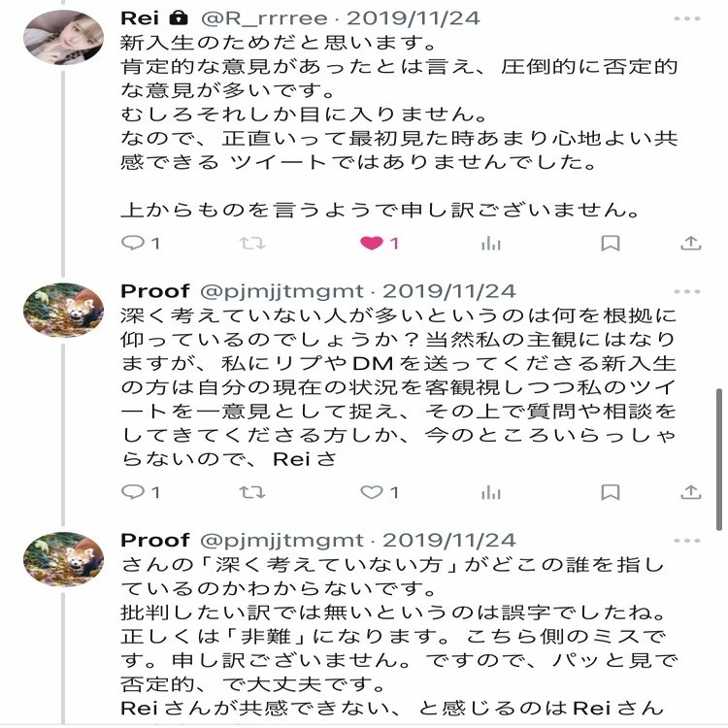728x728 pixels.
Task: Like Proof's first tweet
Action: tap(372, 492)
